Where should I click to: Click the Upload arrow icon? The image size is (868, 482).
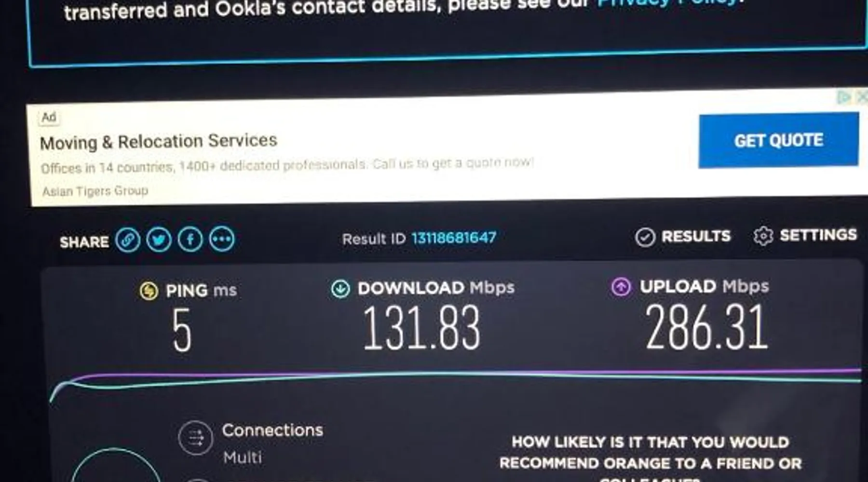tap(621, 287)
